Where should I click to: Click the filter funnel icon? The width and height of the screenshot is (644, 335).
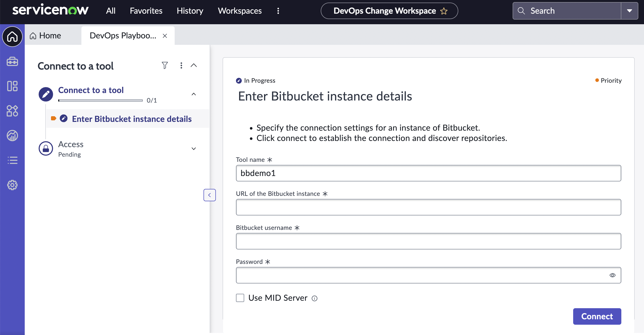(165, 65)
